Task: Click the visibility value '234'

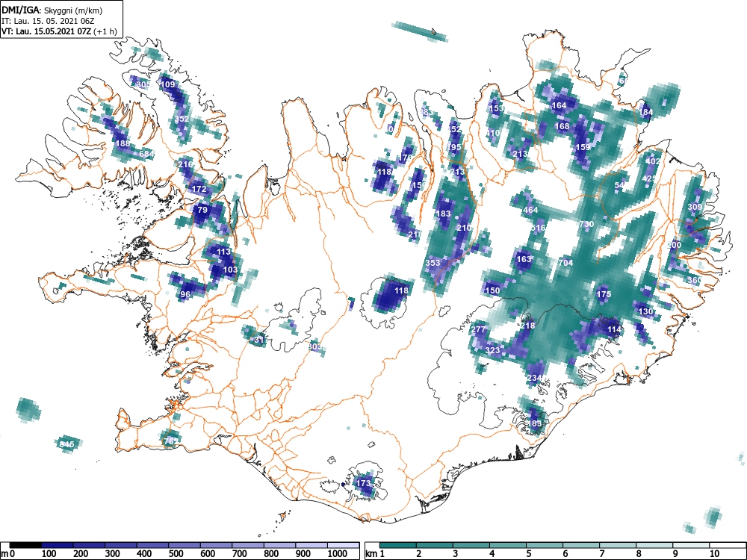Action: coord(535,378)
